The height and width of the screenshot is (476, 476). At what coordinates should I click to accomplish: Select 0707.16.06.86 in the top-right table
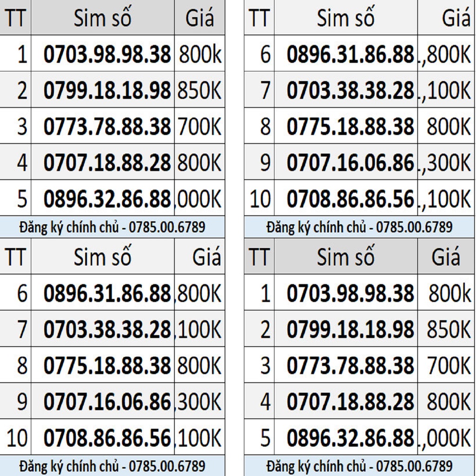[350, 163]
